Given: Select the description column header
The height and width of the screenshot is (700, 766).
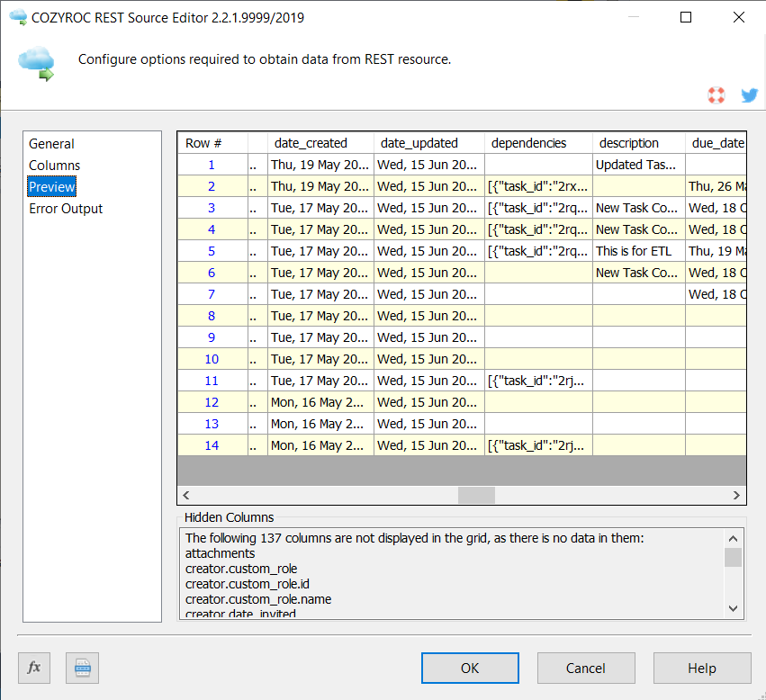Looking at the screenshot, I should pos(637,142).
